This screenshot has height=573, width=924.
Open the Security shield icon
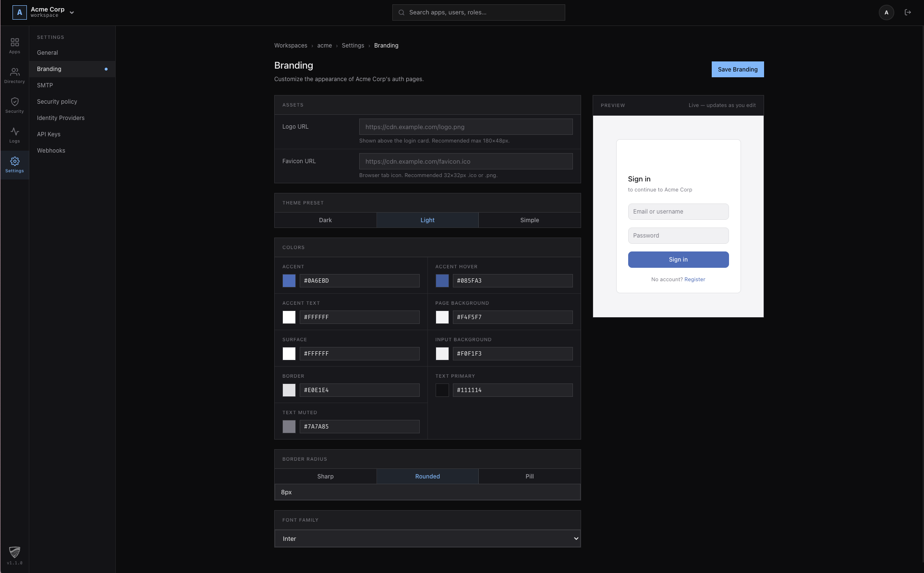(14, 102)
